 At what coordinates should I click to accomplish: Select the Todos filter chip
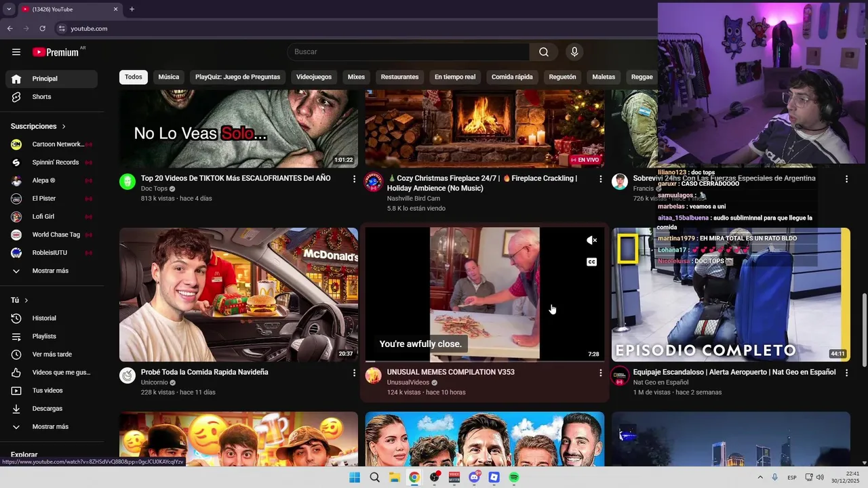tap(134, 77)
